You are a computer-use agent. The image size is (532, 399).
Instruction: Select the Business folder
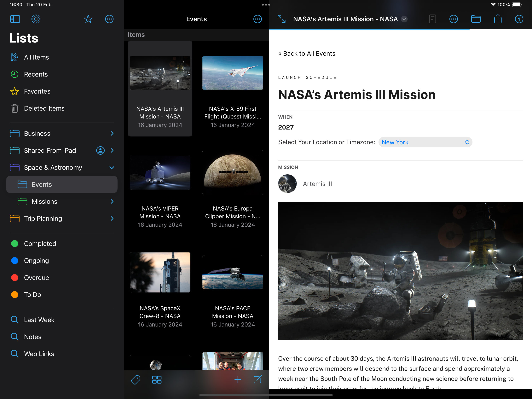coord(62,133)
